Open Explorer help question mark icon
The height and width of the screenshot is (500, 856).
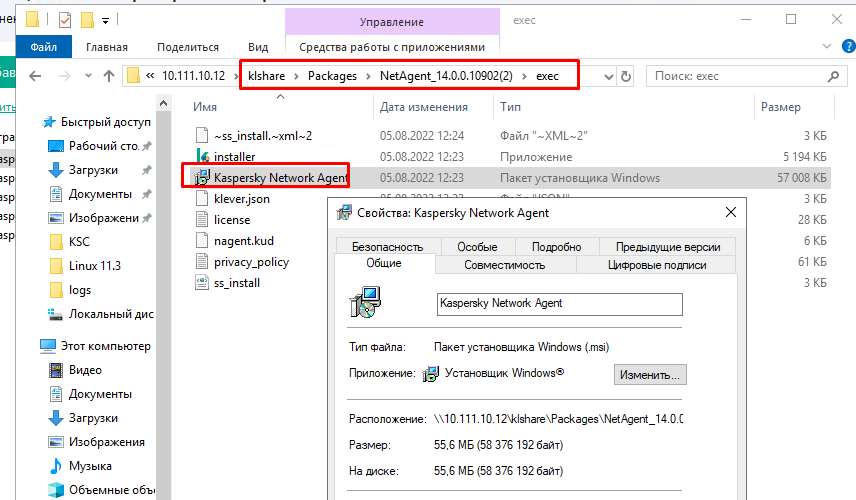pyautogui.click(x=849, y=46)
